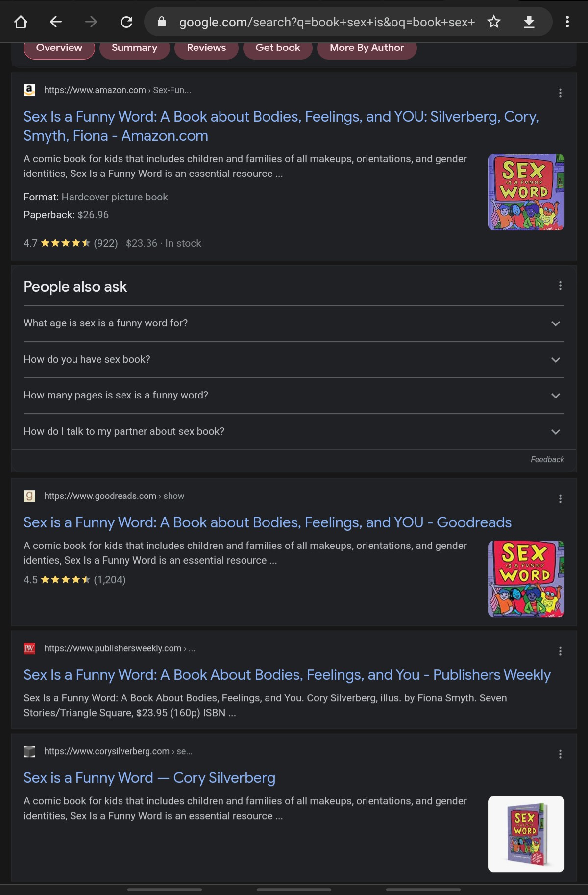Expand "How do you have sex book?" question
The width and height of the screenshot is (588, 895).
point(555,360)
